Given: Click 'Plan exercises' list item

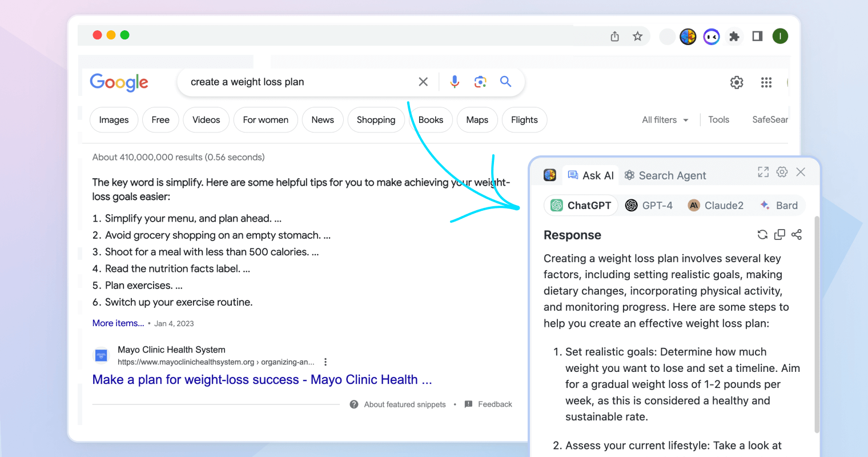Looking at the screenshot, I should [143, 286].
